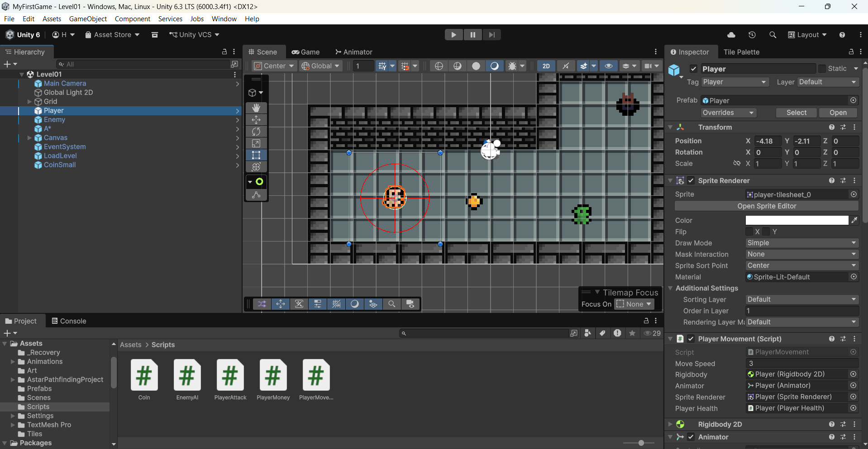
Task: Pick color with the eyedropper icon
Action: (x=854, y=220)
